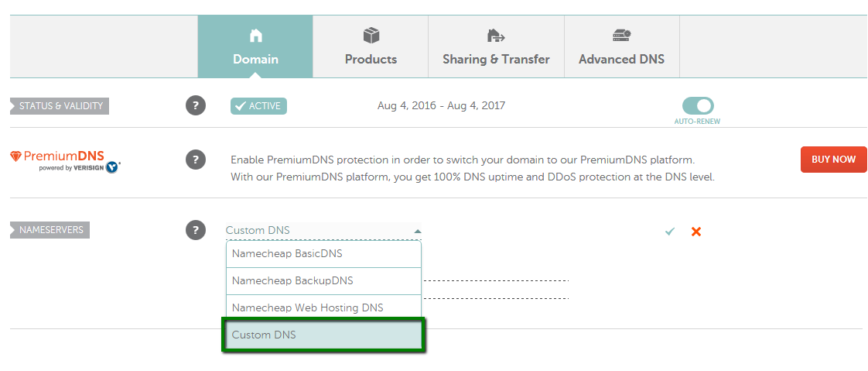Click the help icon beside Status & Validity
This screenshot has width=868, height=371.
tap(196, 105)
